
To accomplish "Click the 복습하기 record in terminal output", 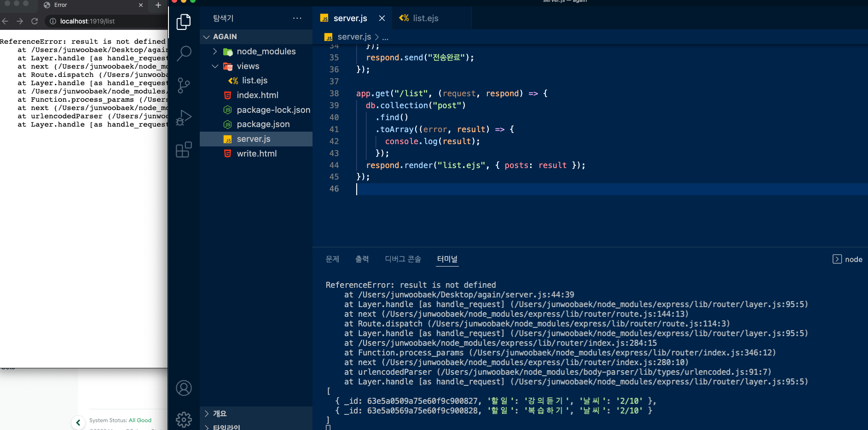I will [493, 411].
